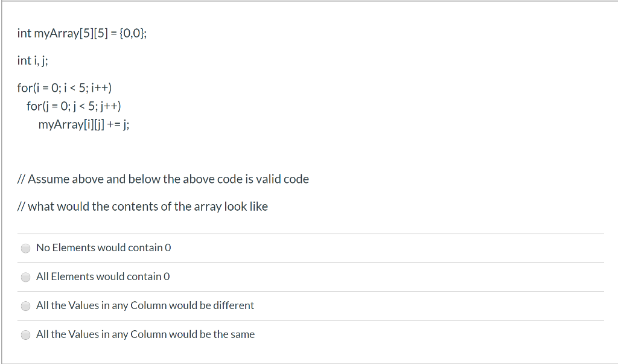Choose the "All Elements would contain 0" radio button
Screen dimensions: 618x364
(25, 277)
